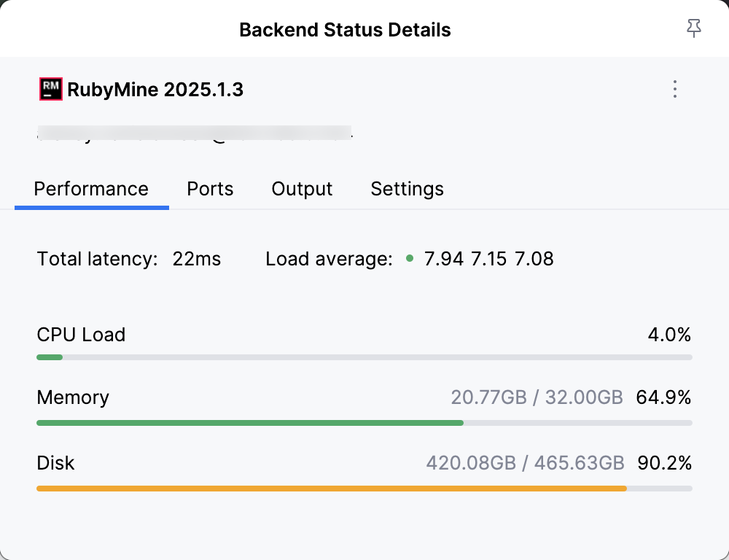729x560 pixels.
Task: Switch to the Ports tab
Action: click(x=210, y=189)
